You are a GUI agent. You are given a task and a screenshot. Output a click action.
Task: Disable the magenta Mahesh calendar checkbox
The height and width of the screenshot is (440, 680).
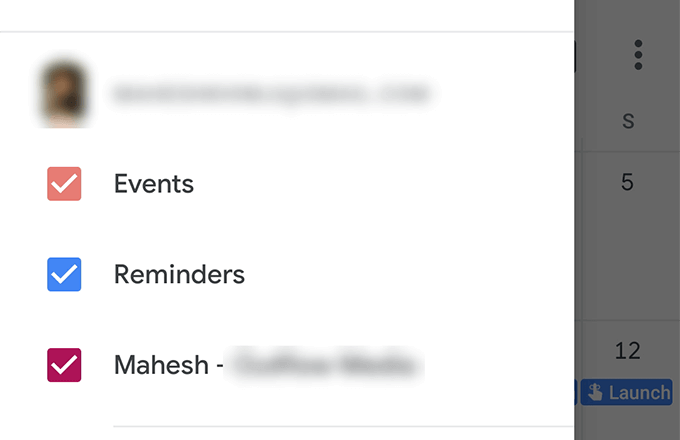(x=64, y=364)
